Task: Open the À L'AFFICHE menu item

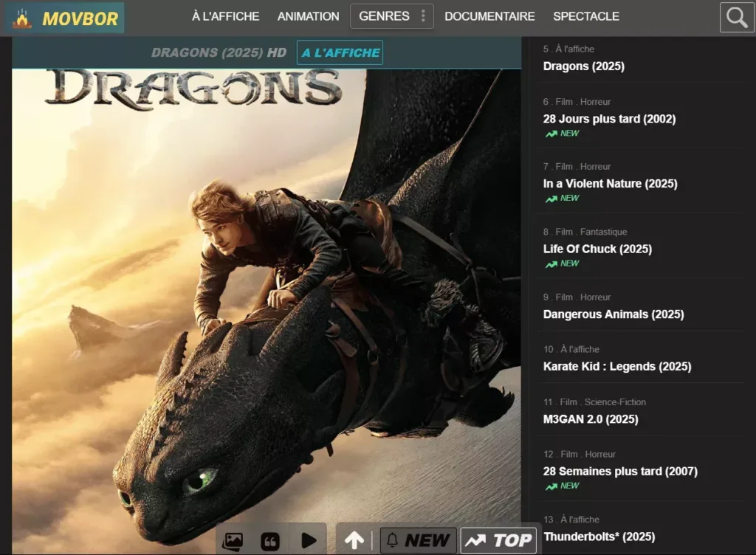Action: pyautogui.click(x=225, y=16)
